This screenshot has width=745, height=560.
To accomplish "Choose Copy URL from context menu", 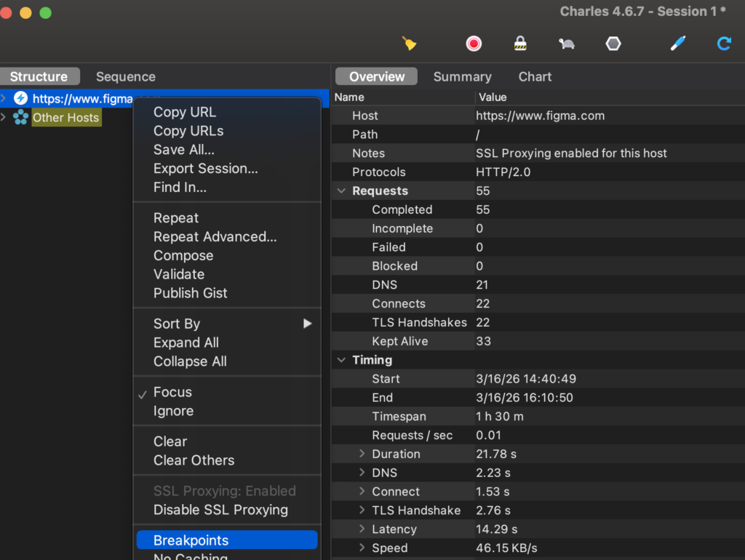I will pyautogui.click(x=185, y=112).
